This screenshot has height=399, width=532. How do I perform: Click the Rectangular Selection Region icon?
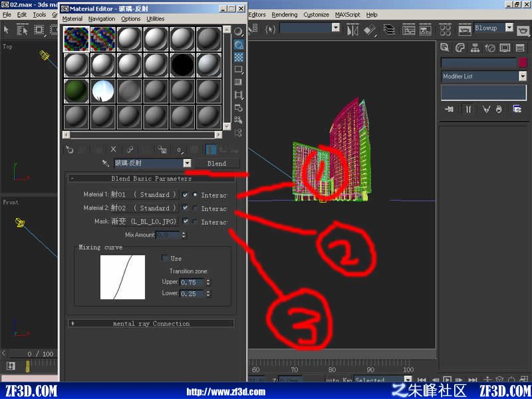[x=39, y=30]
